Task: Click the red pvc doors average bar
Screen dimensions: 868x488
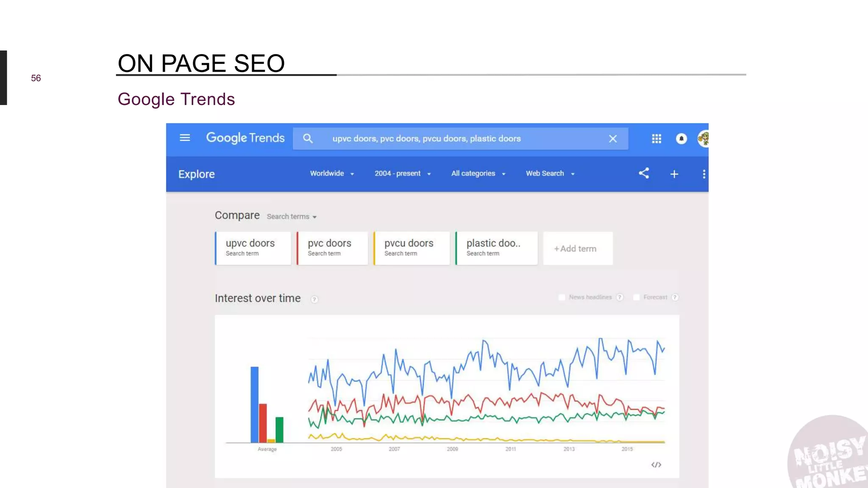Action: (x=263, y=423)
